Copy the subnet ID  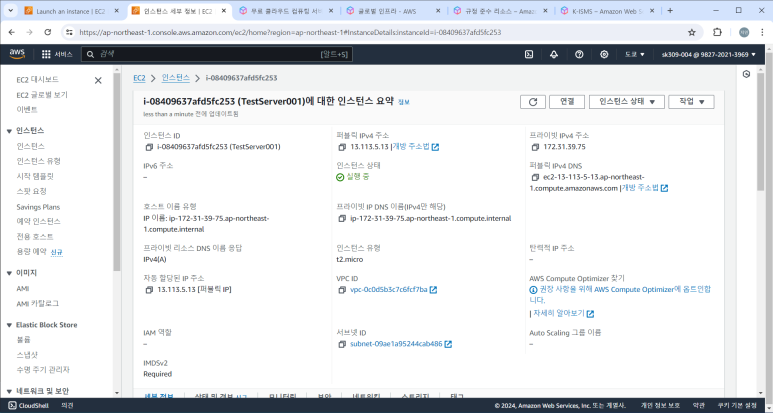(342, 344)
